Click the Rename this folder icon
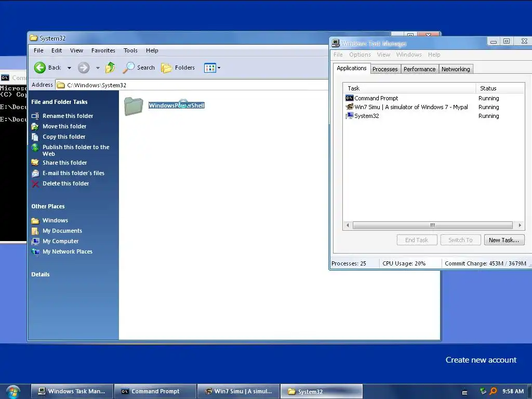Viewport: 532px width, 399px height. point(35,116)
